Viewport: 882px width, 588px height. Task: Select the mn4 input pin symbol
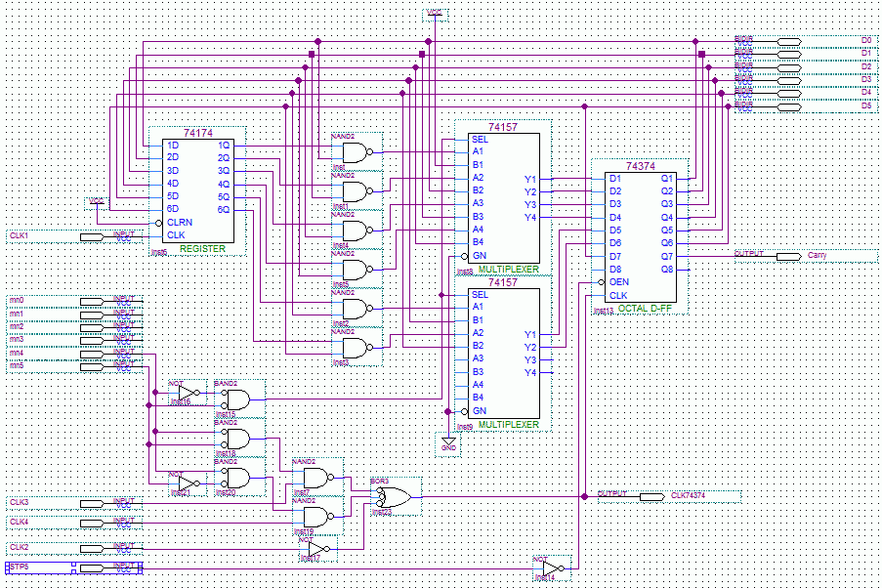(x=92, y=355)
